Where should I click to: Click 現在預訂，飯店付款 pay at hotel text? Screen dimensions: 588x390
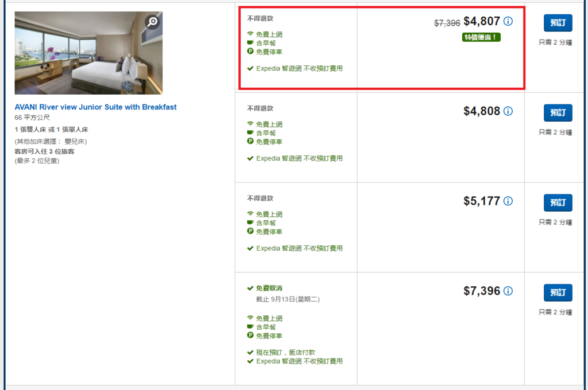click(285, 352)
